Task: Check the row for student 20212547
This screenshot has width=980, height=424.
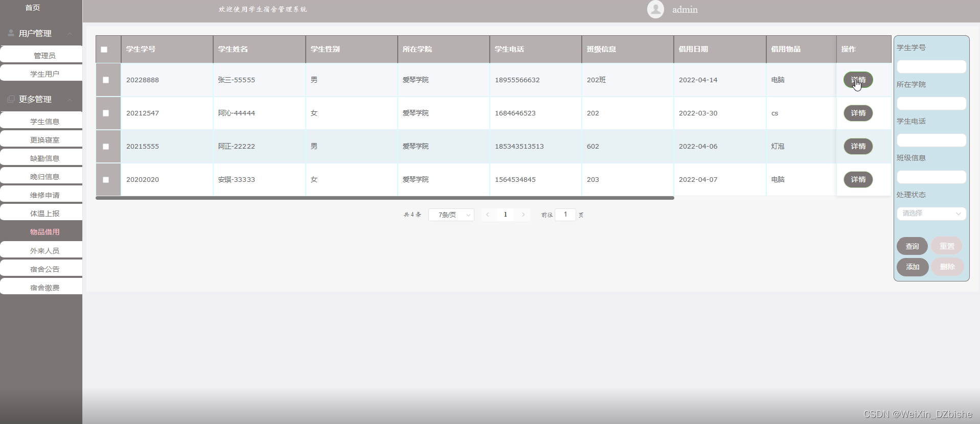Action: 106,113
